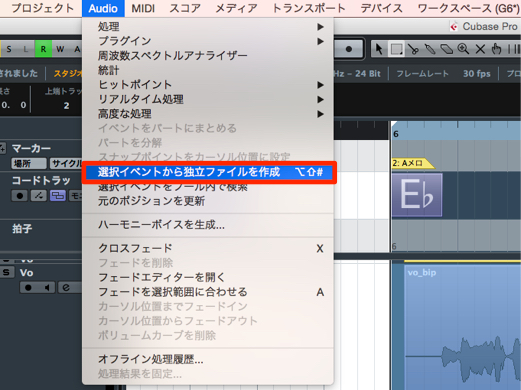Select the Mute X tool
This screenshot has height=390, width=521.
pos(480,49)
